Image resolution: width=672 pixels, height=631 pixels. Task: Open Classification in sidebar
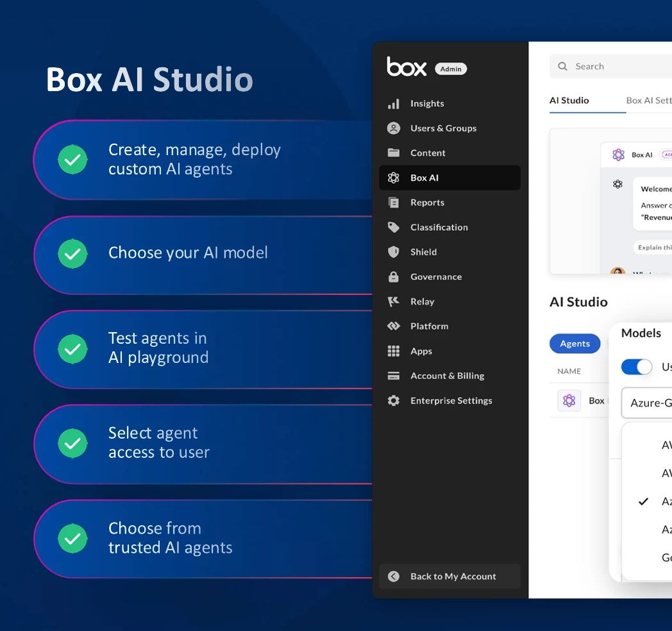449,227
